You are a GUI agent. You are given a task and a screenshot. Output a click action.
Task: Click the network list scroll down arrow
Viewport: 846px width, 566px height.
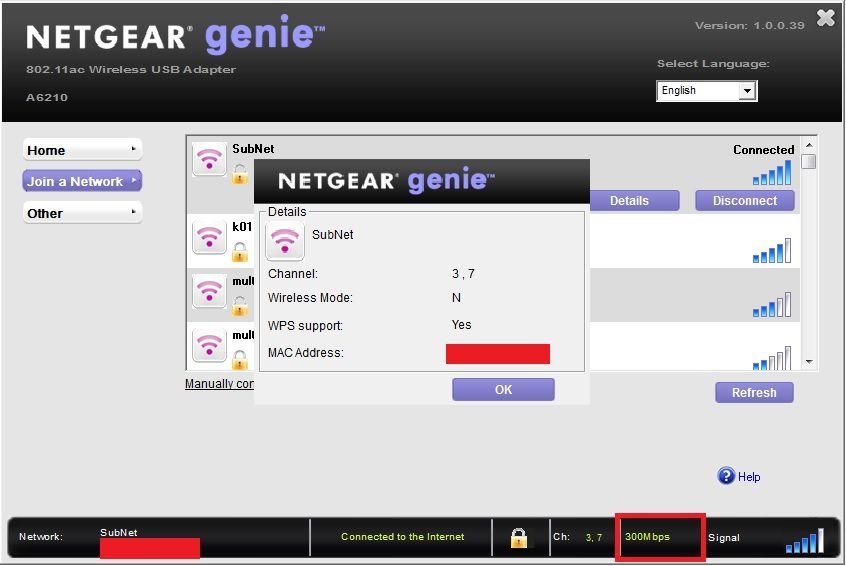pyautogui.click(x=809, y=362)
